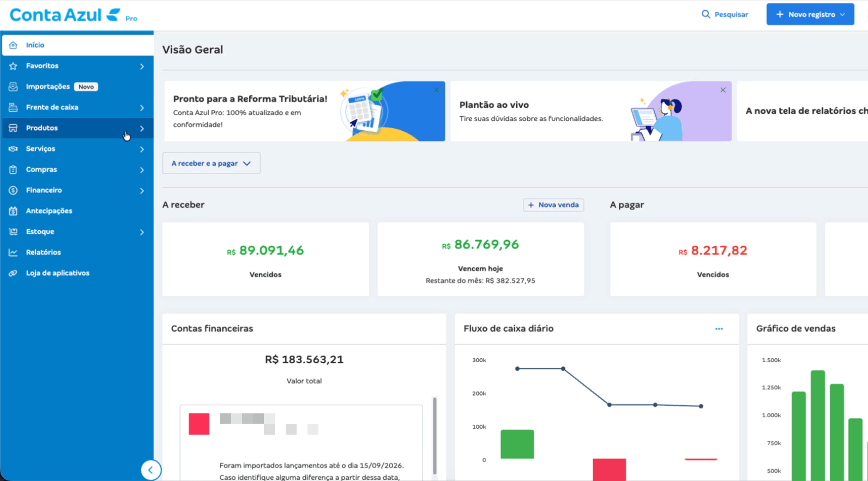Open the Importações menu item
Viewport: 868px width, 481px height.
pos(77,87)
